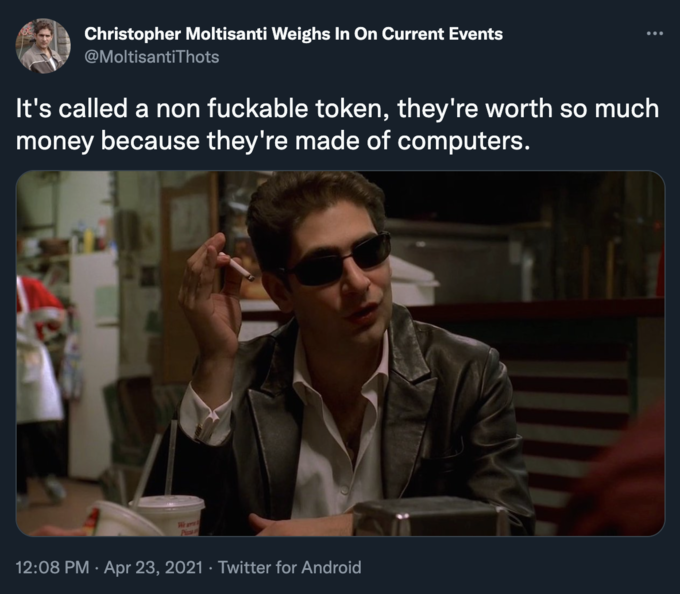Viewport: 680px width, 594px height.
Task: Click the tweet text starting "It's called"
Action: point(337,125)
